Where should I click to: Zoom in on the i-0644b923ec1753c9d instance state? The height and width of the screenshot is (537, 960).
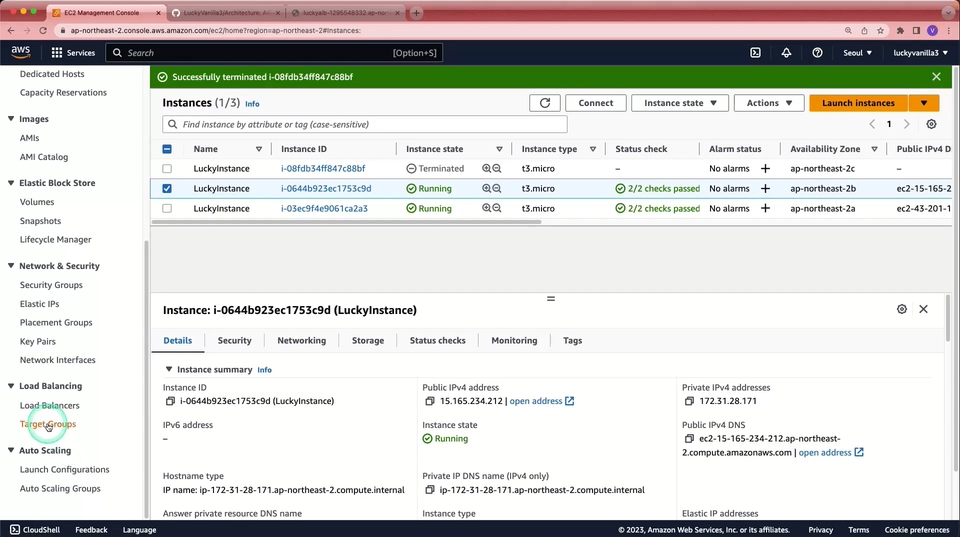[486, 189]
